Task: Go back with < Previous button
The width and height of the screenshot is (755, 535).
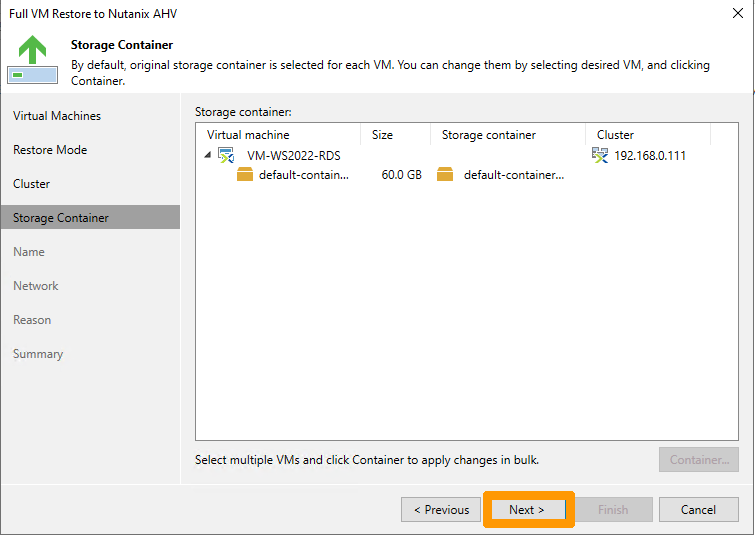Action: [441, 509]
